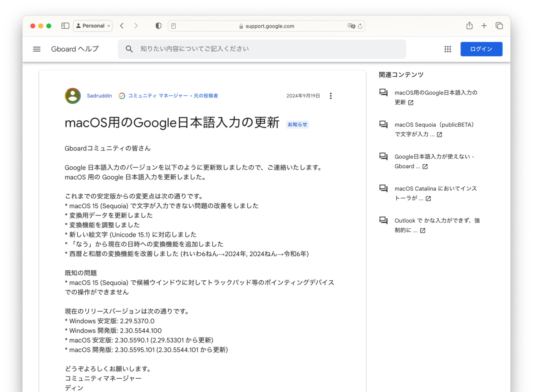Go forward with the right arrow

[x=136, y=26]
